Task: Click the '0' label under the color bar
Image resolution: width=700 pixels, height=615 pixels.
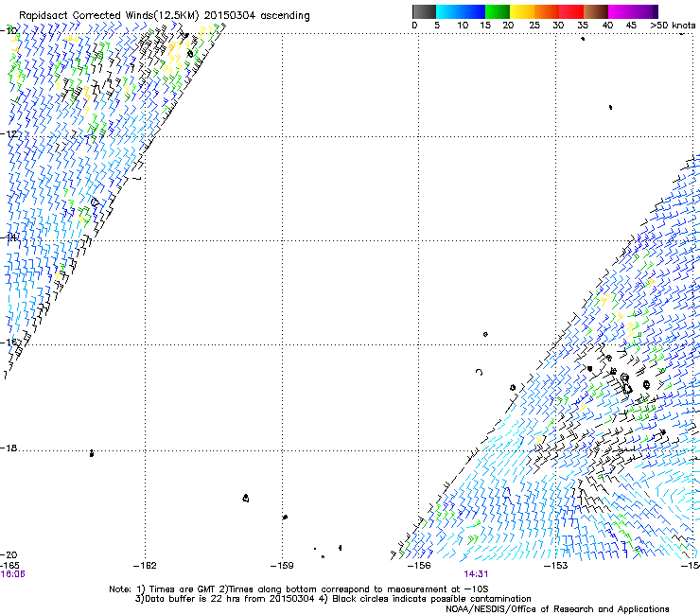Action: click(414, 26)
